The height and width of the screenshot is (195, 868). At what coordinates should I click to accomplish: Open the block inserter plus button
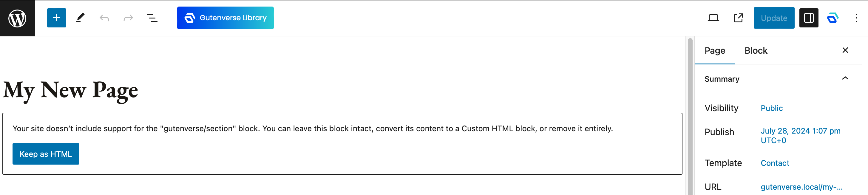point(57,18)
